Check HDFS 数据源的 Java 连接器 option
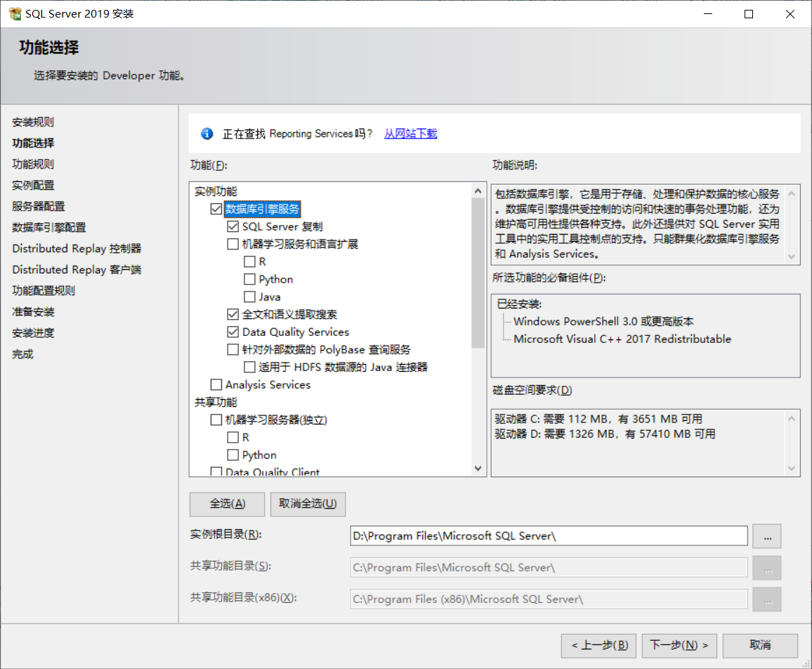Screen dimensions: 812x669 coord(249,368)
